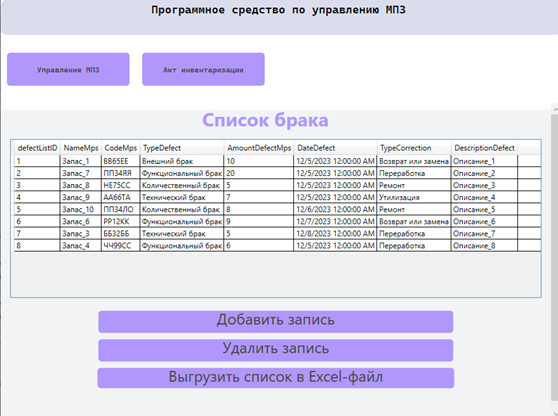Viewport: 558px width, 416px height.
Task: Select the Внешний брак defect type cell
Action: click(x=182, y=161)
